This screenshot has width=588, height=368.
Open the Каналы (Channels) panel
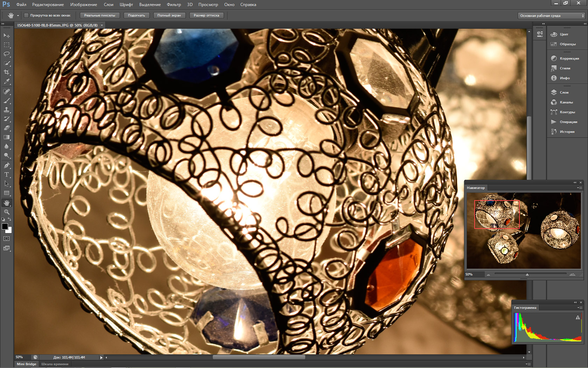[563, 102]
